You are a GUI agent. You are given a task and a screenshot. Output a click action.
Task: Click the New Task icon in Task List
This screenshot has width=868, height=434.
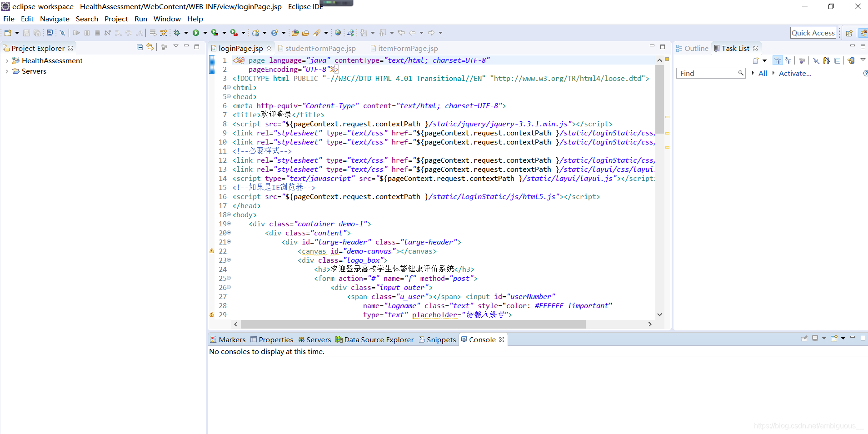pyautogui.click(x=756, y=60)
